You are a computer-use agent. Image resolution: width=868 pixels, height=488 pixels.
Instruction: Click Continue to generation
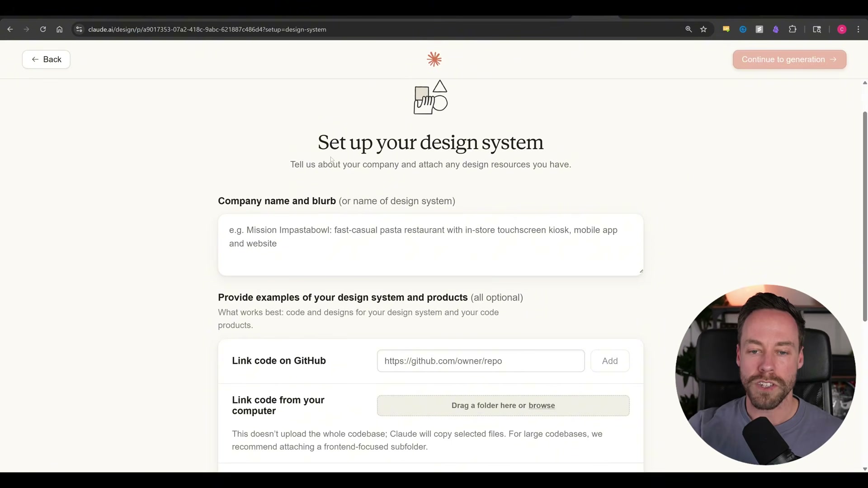(x=789, y=59)
